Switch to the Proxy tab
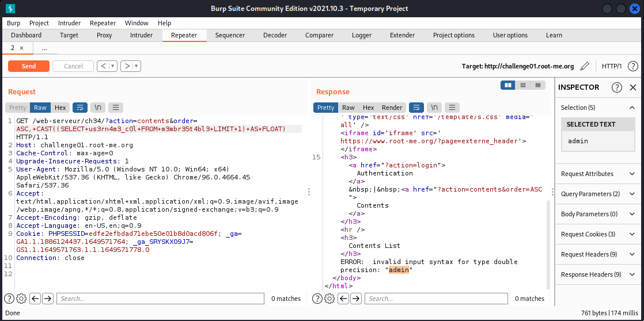Screen dimensions: 644x321 (x=104, y=35)
